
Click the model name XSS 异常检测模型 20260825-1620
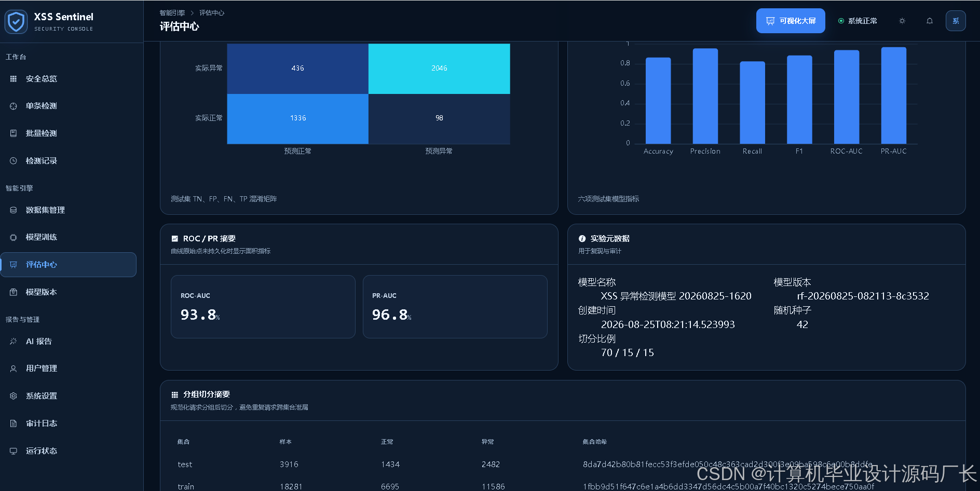point(676,296)
